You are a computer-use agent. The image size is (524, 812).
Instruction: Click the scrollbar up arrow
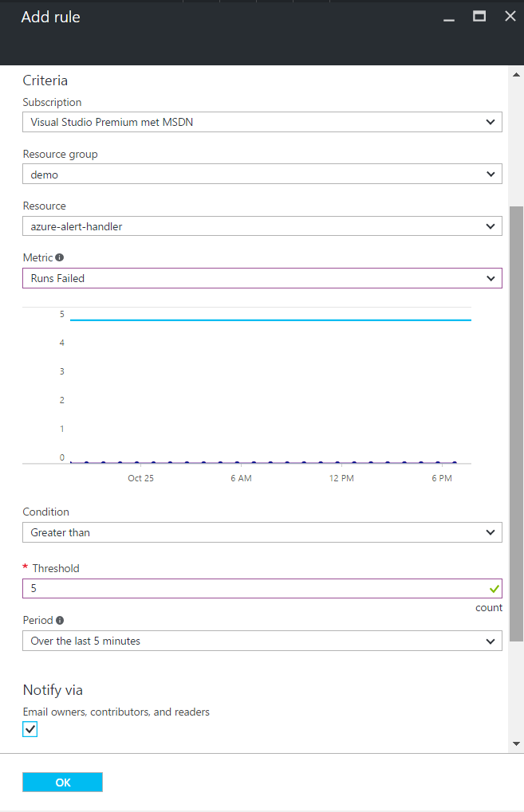(516, 75)
